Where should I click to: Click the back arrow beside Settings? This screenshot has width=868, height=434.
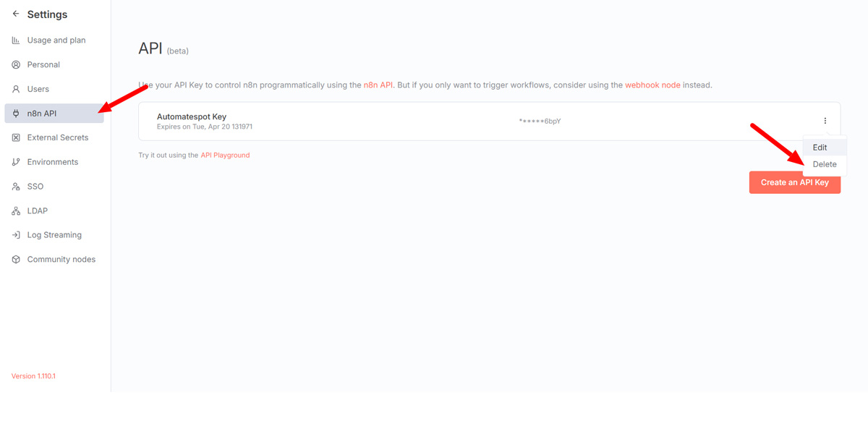coord(16,14)
